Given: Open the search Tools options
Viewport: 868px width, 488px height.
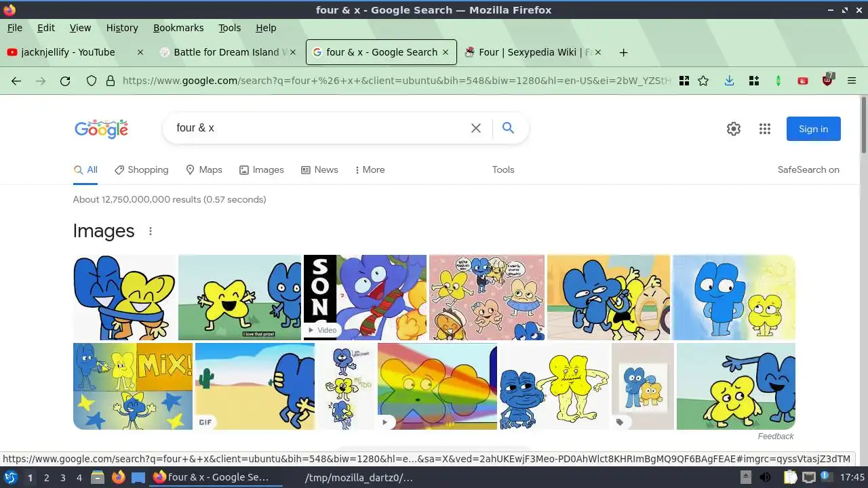Looking at the screenshot, I should [503, 170].
